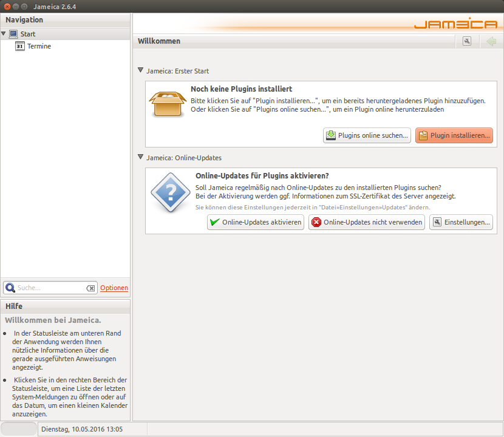Open Termine in the navigation tree

tap(39, 46)
